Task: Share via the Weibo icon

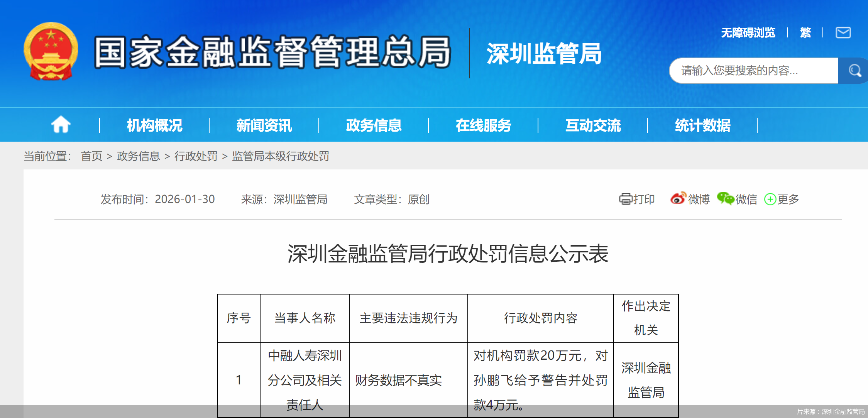Action: [x=678, y=198]
